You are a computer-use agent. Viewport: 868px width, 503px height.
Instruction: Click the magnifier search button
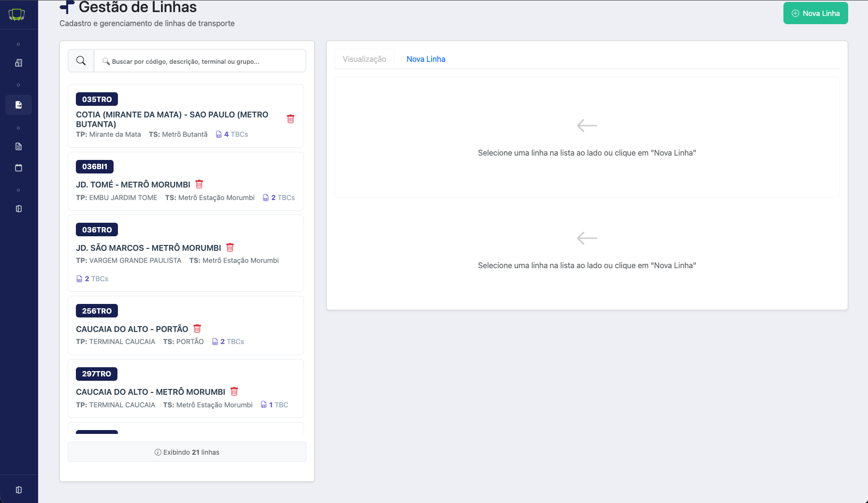click(x=81, y=61)
